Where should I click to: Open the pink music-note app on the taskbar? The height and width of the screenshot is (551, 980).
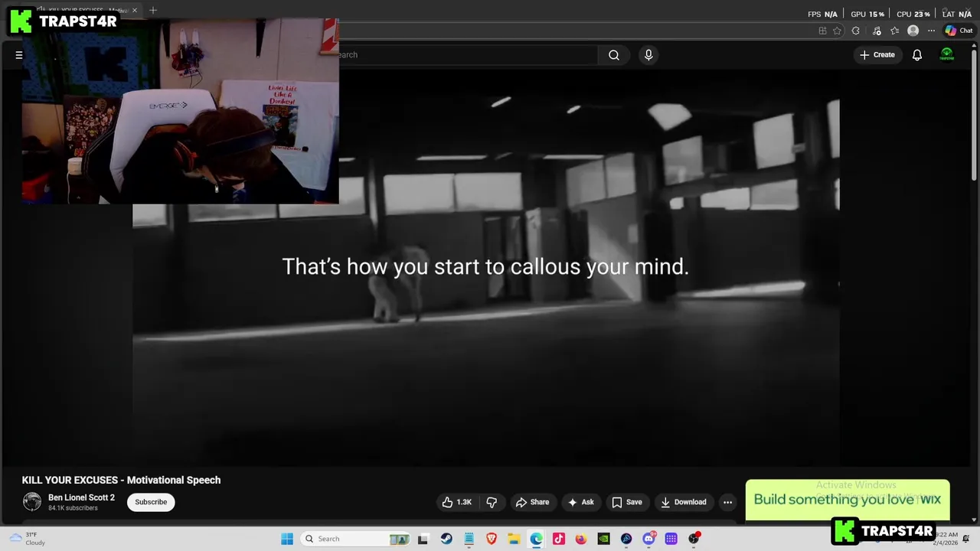click(559, 539)
